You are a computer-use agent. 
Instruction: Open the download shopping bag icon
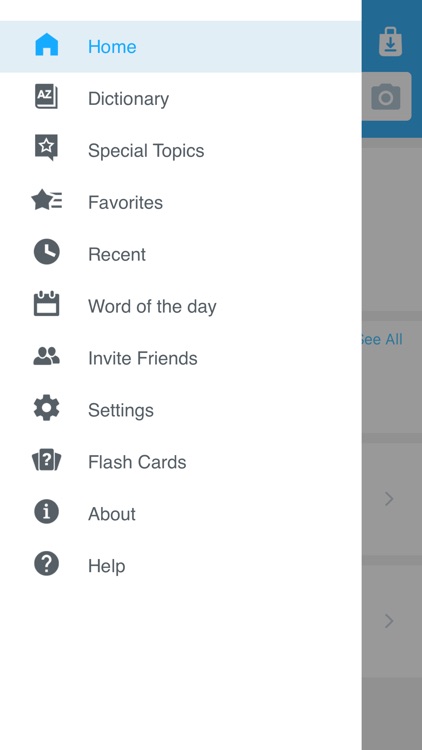click(390, 42)
